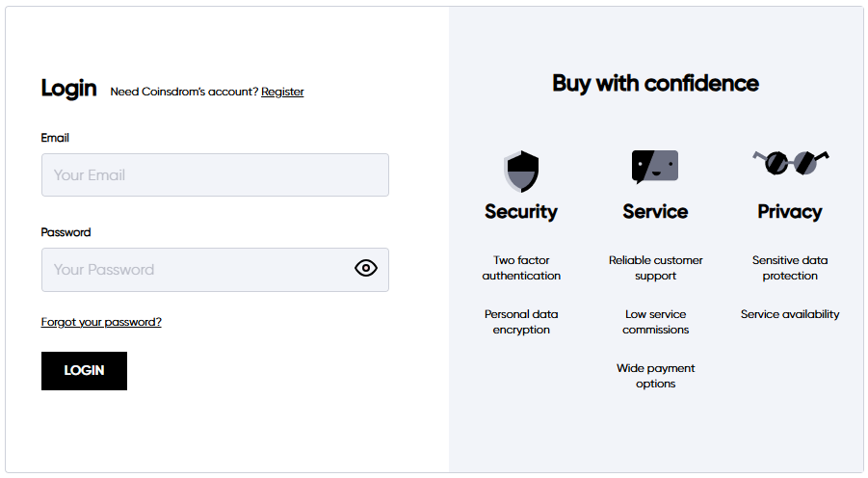Click Sensitive data protection text

pyautogui.click(x=790, y=268)
